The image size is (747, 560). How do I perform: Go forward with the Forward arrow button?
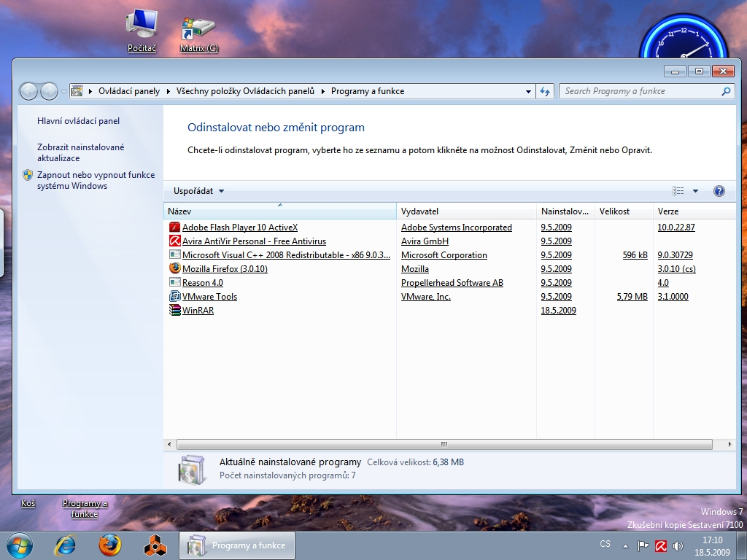pyautogui.click(x=49, y=91)
